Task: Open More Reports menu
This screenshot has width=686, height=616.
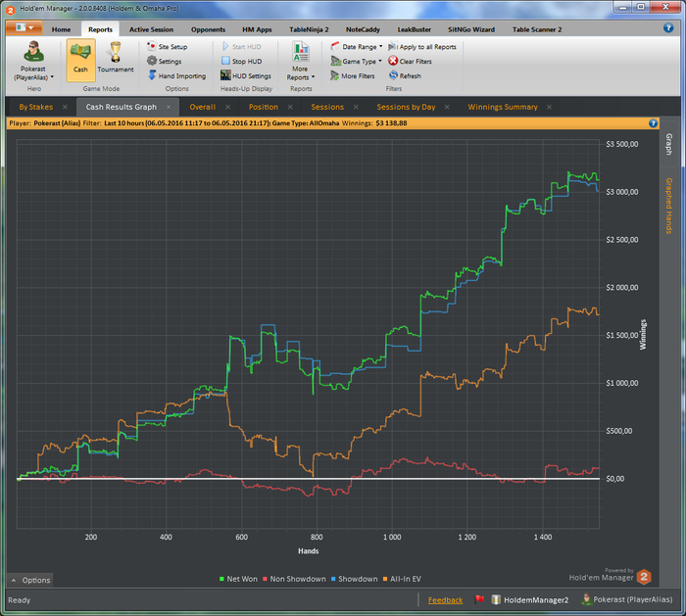Action: (x=301, y=61)
